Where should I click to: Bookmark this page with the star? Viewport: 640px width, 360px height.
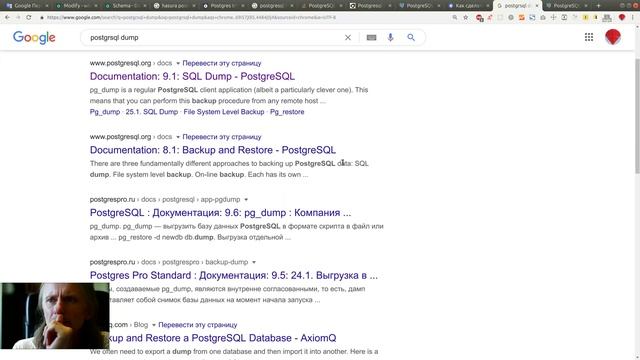tap(466, 18)
